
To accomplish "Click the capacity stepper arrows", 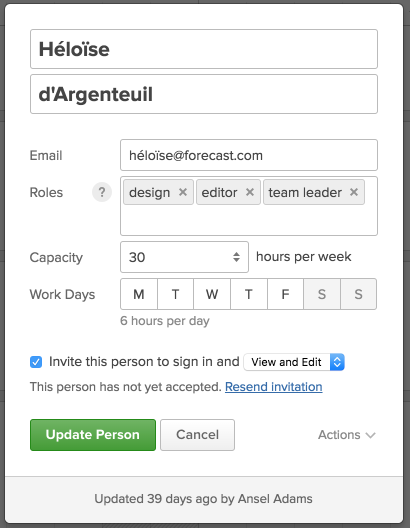I will coord(236,257).
